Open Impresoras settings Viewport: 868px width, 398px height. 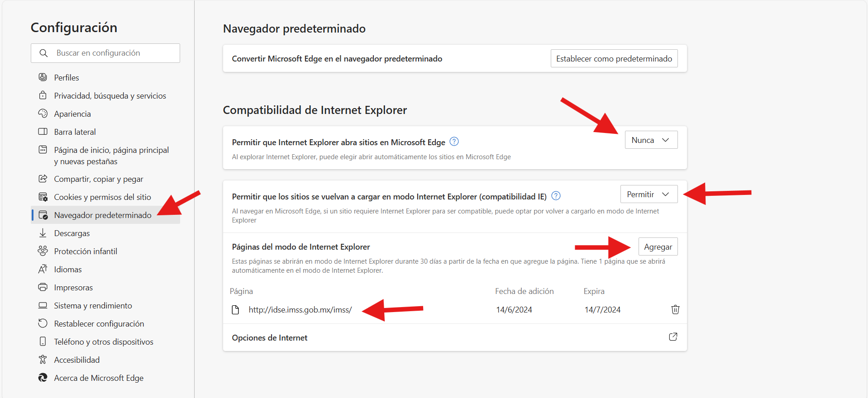coord(105,287)
